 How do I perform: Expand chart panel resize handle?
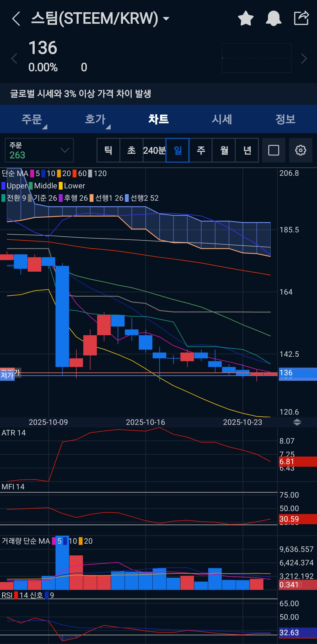click(x=297, y=422)
